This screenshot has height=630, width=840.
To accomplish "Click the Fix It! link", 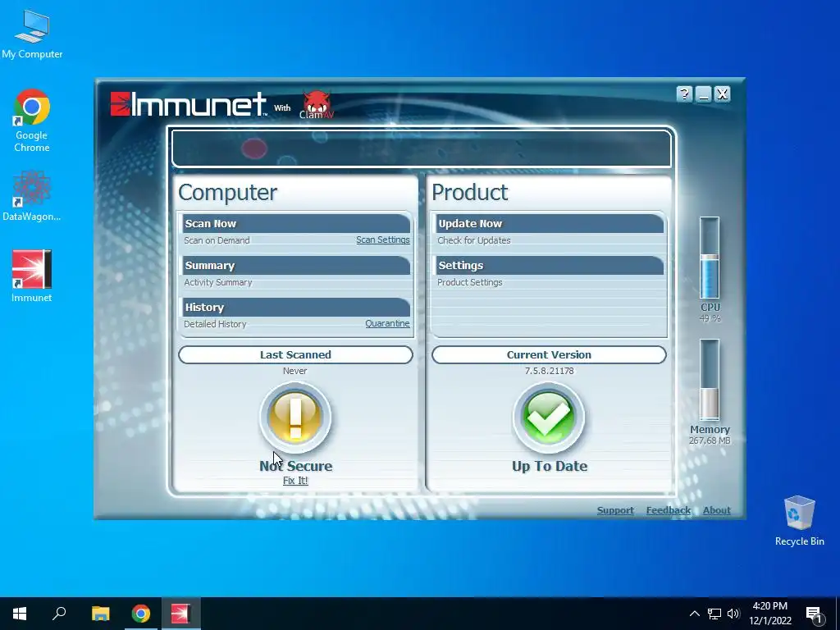I will point(295,481).
